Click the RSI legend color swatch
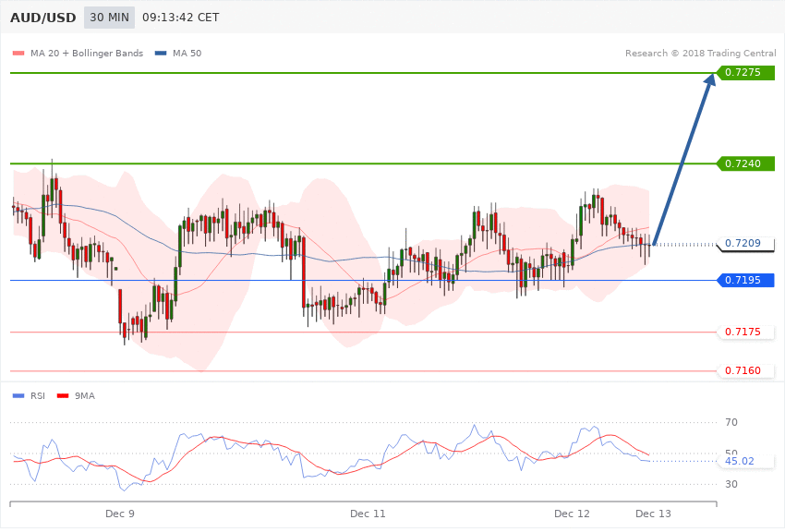785x532 pixels. pos(18,396)
